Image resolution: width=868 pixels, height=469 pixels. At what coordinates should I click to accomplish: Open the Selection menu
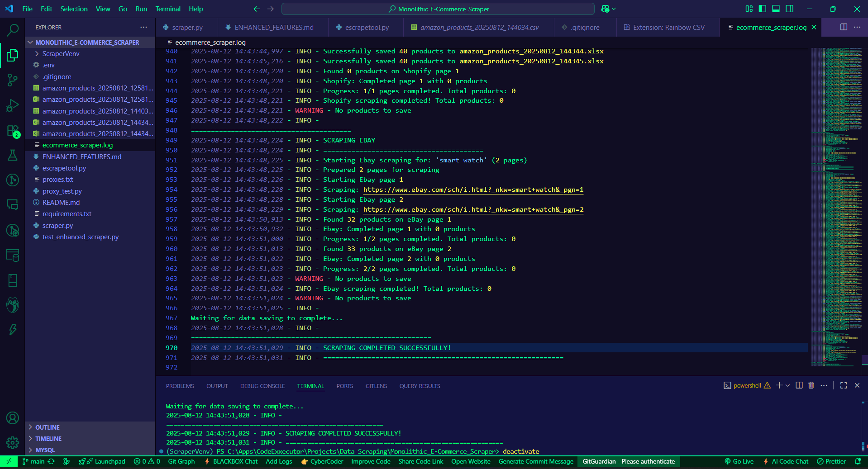[74, 9]
